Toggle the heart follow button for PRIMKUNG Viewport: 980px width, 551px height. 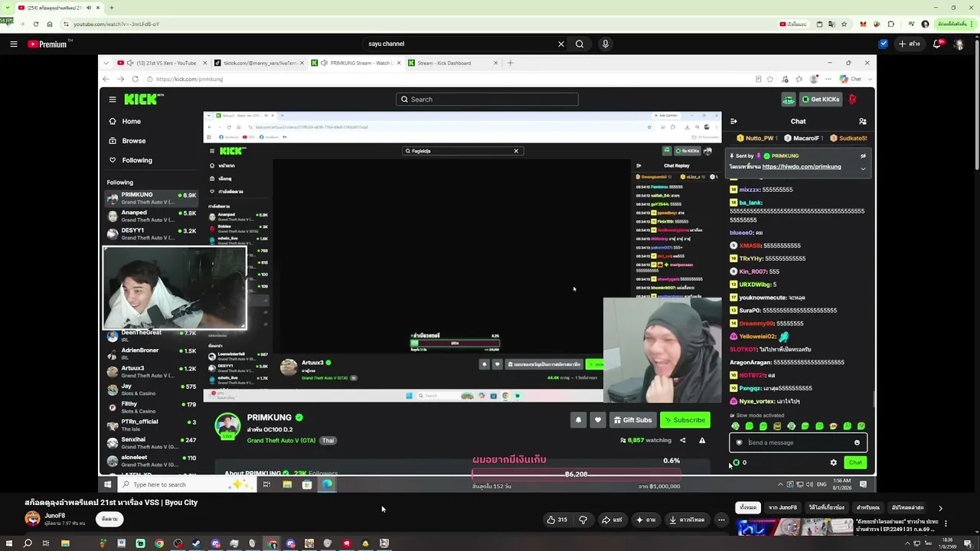pos(598,420)
